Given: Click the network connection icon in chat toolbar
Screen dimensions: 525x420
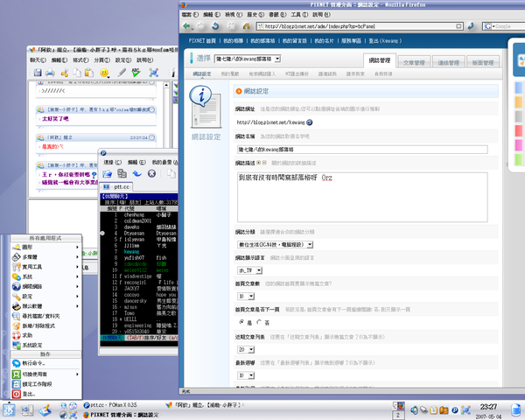Looking at the screenshot, I should [x=153, y=73].
